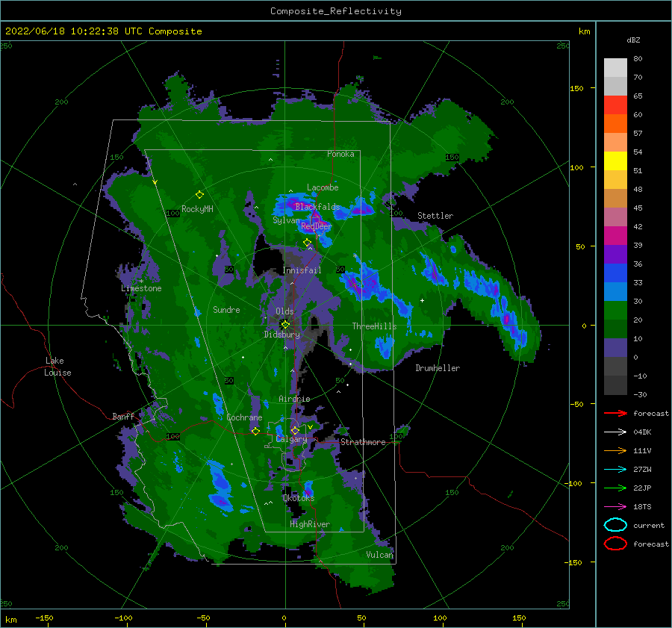Click the Lacombe city label
This screenshot has width=672, height=628.
pyautogui.click(x=323, y=187)
